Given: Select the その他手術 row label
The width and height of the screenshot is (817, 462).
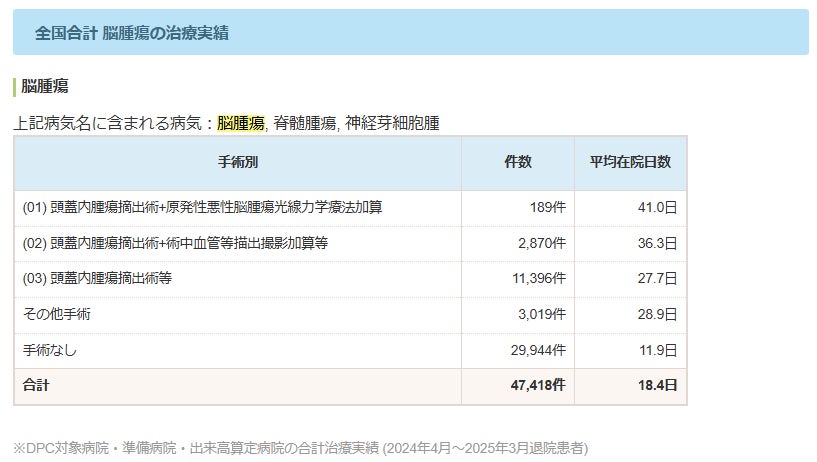Looking at the screenshot, I should 57,315.
